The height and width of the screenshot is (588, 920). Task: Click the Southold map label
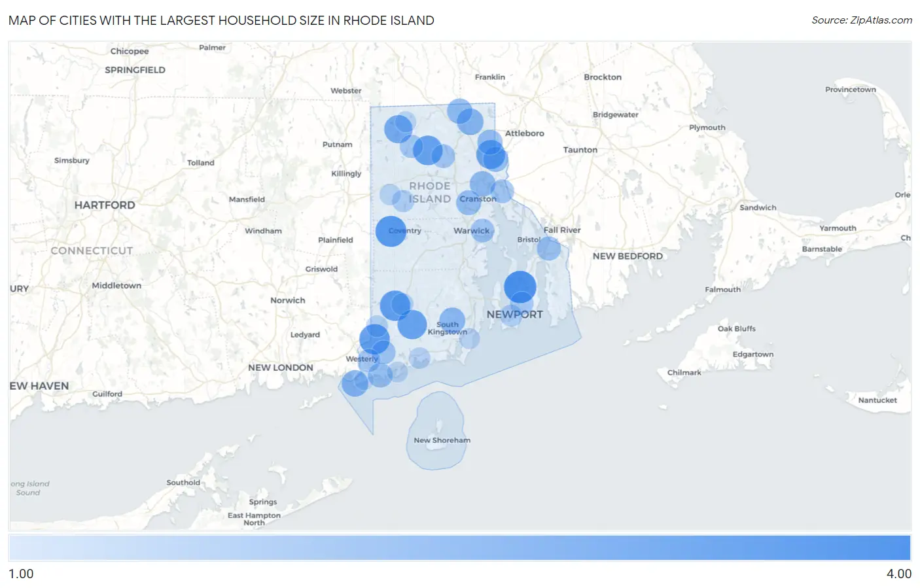click(x=183, y=483)
